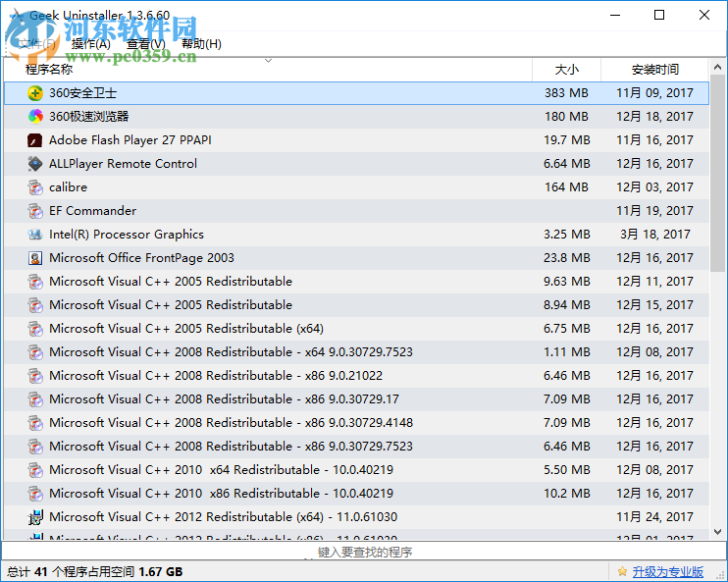Viewport: 728px width, 582px height.
Task: Select Intel(R) Processor Graphics entry
Action: tap(127, 235)
